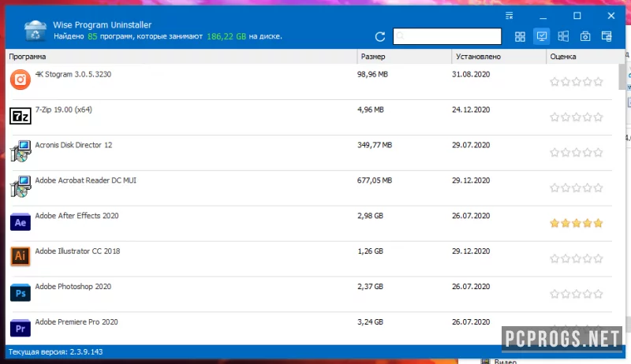Rate 4K Stogram with star rating

tap(577, 82)
